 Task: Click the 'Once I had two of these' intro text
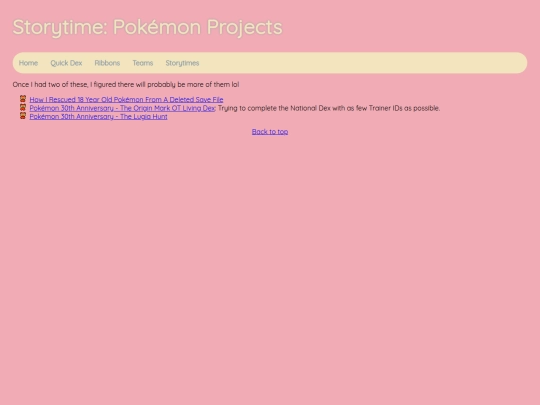tap(126, 84)
